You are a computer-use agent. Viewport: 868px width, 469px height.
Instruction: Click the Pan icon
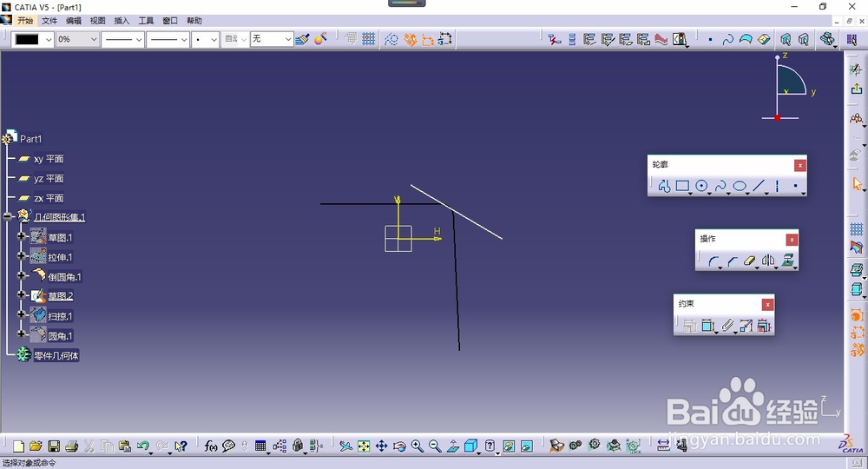tap(381, 446)
